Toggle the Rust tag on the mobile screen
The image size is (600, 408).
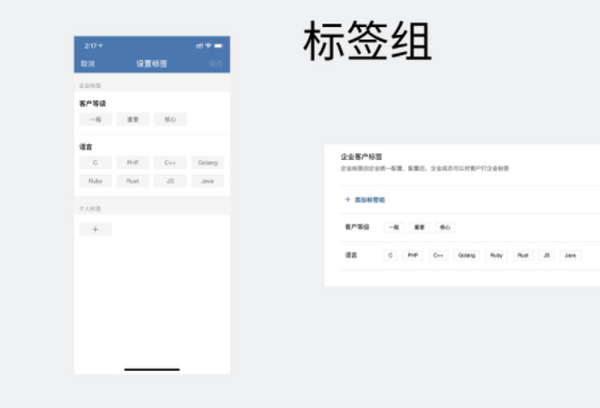click(x=133, y=181)
